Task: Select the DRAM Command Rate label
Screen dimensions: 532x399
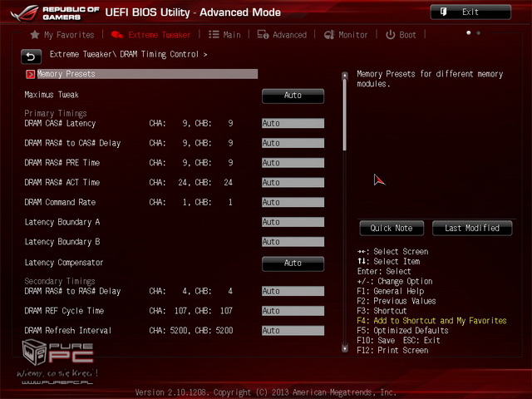Action: coord(60,202)
